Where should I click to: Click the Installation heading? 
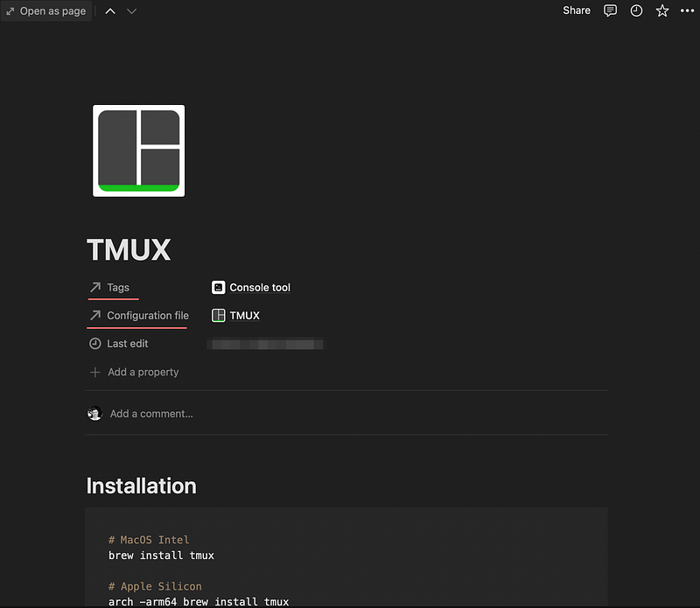[x=141, y=486]
